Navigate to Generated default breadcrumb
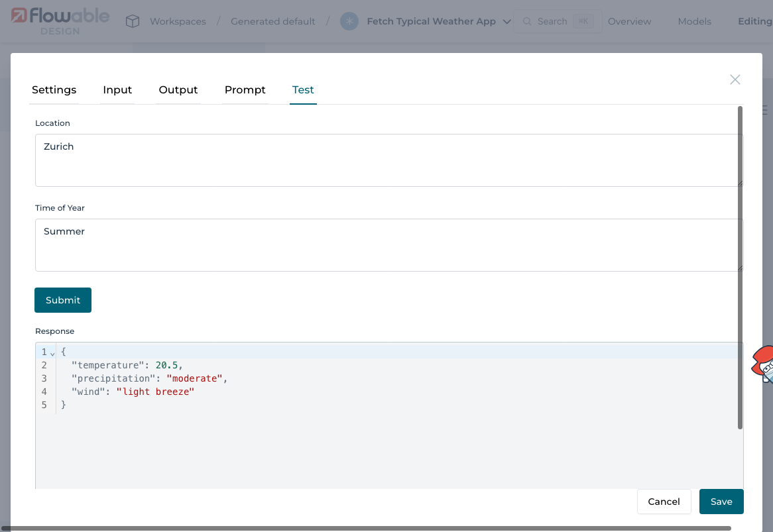 (272, 21)
